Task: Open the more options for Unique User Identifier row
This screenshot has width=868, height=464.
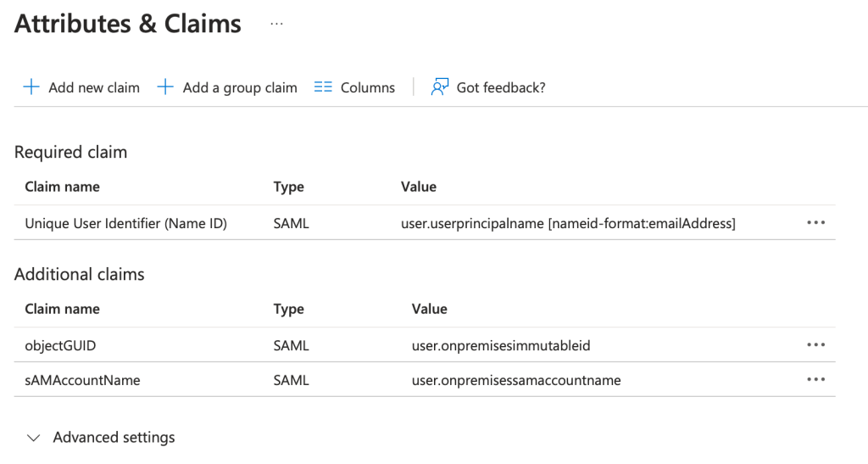Action: [815, 223]
